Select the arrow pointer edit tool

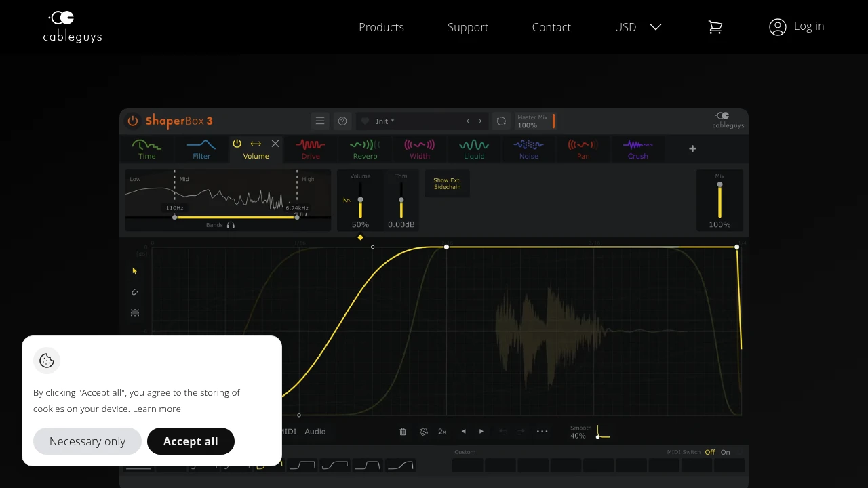pos(135,271)
